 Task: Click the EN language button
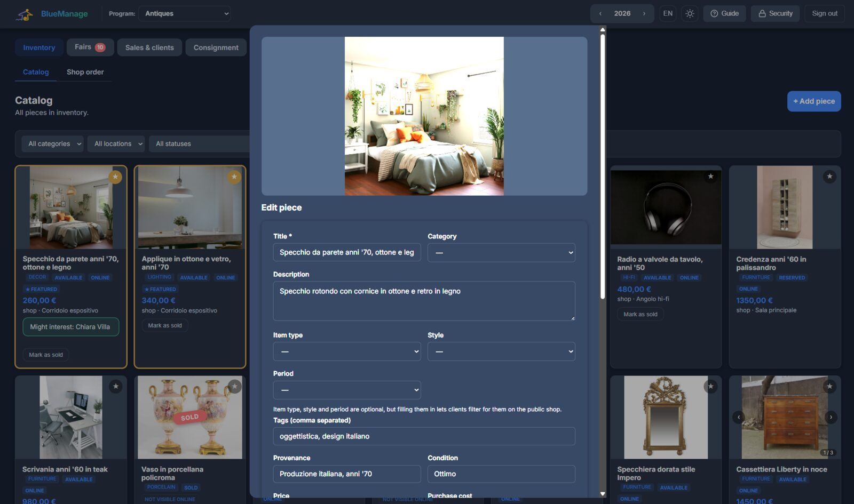click(x=668, y=13)
